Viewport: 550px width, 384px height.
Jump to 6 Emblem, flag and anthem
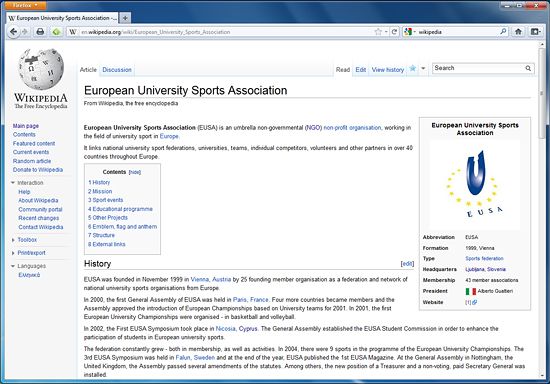click(x=122, y=227)
